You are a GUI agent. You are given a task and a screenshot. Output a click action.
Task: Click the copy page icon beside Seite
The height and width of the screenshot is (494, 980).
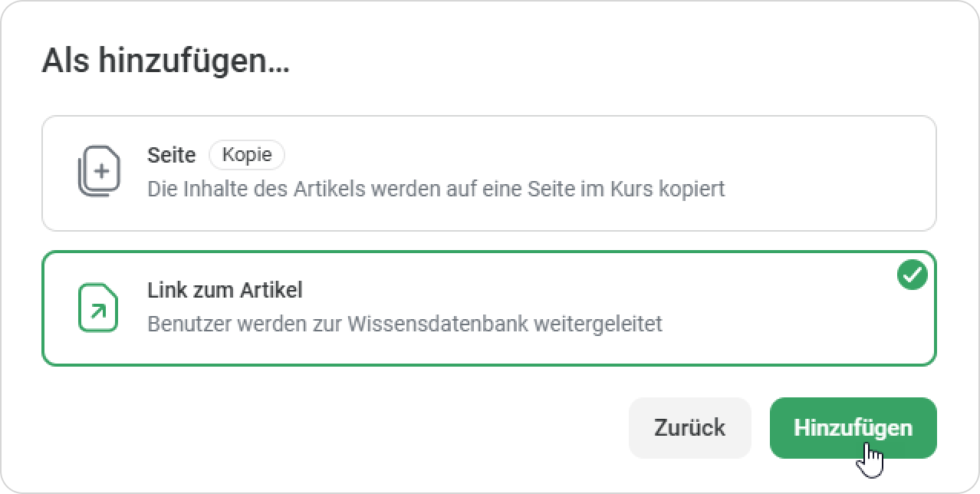[99, 171]
